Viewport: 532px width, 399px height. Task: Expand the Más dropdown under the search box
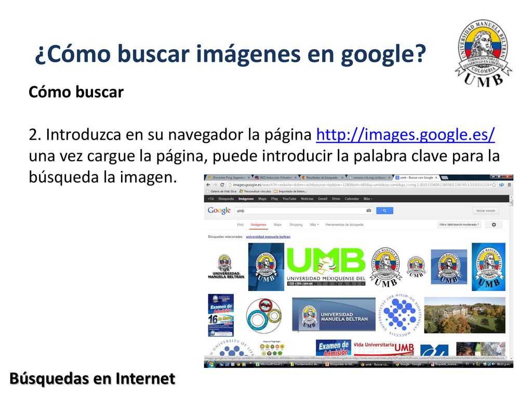point(314,224)
